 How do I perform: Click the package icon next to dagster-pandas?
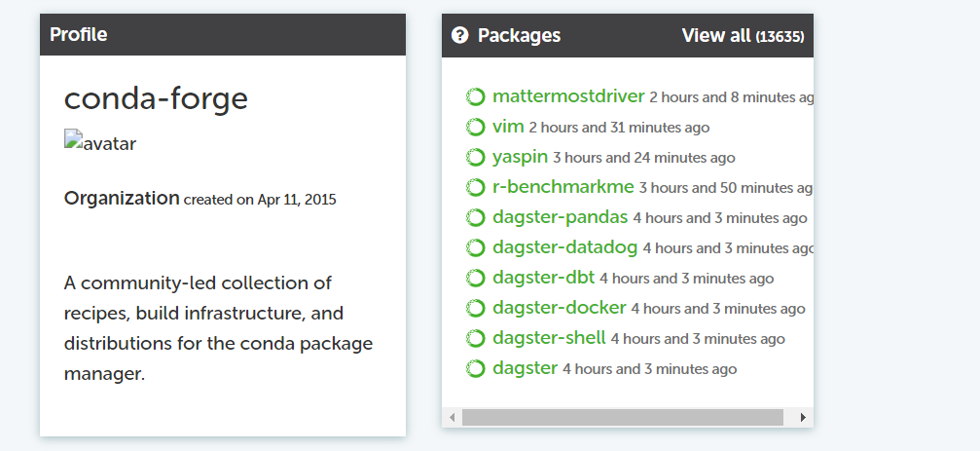(x=475, y=217)
